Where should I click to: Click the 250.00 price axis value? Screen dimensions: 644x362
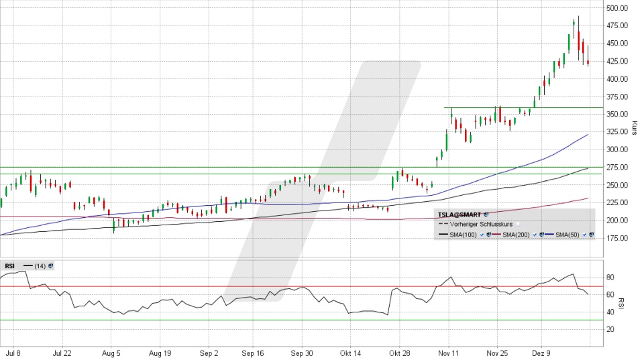point(617,185)
